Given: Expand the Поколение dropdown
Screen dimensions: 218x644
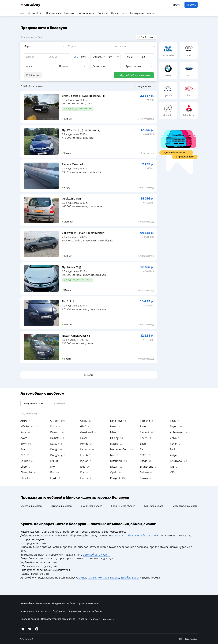Looking at the screenshot, I should pos(134,46).
